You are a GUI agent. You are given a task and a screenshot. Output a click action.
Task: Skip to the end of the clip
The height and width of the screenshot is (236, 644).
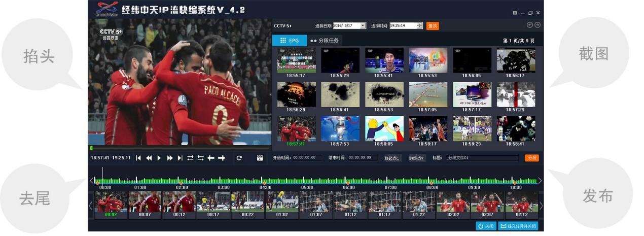180,158
